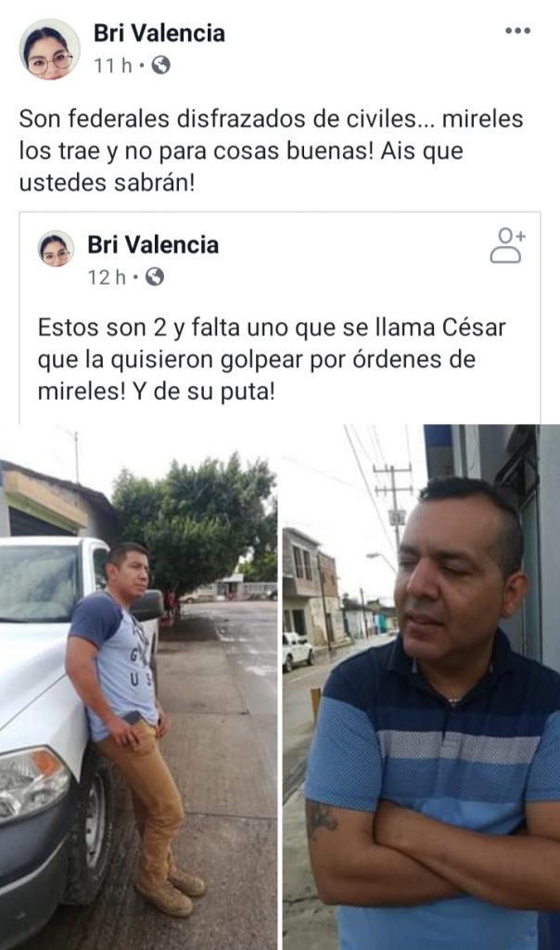Image resolution: width=560 pixels, height=950 pixels.
Task: Tap the main post text starting 'Son federales'
Action: (x=271, y=150)
